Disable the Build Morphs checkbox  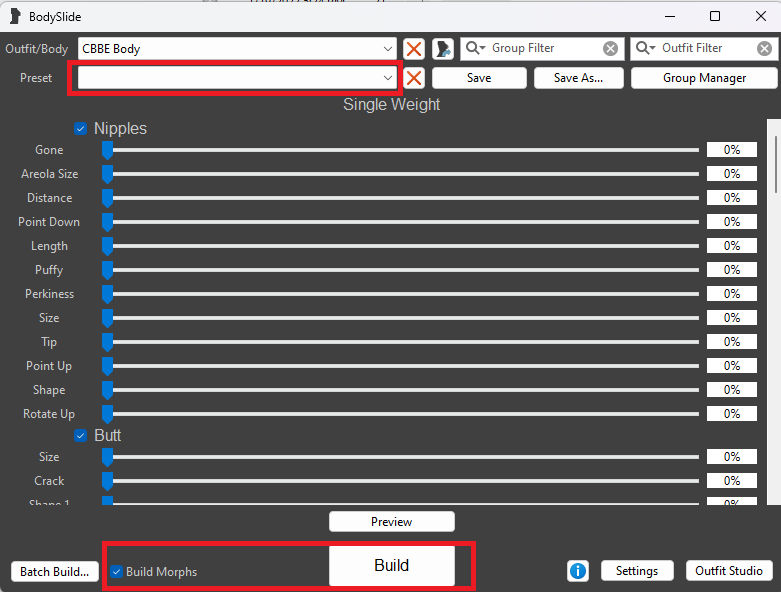[x=116, y=571]
